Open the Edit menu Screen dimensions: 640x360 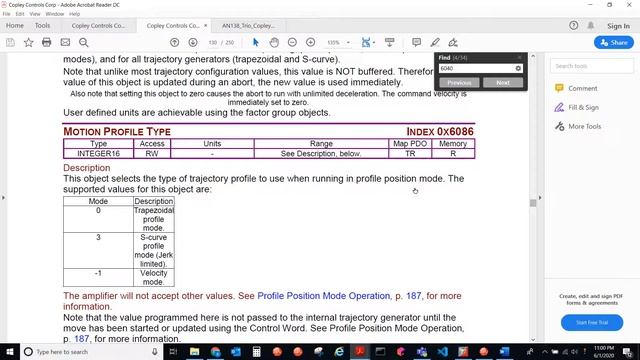(20, 14)
